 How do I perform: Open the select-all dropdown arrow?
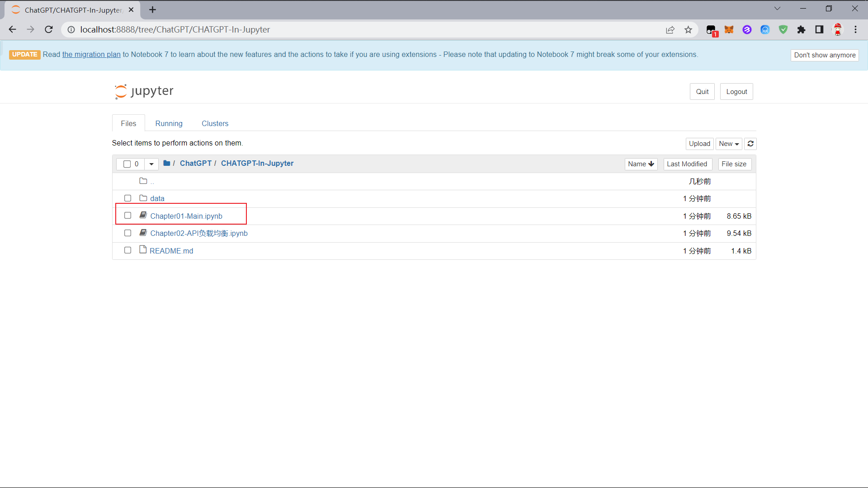[x=151, y=164]
